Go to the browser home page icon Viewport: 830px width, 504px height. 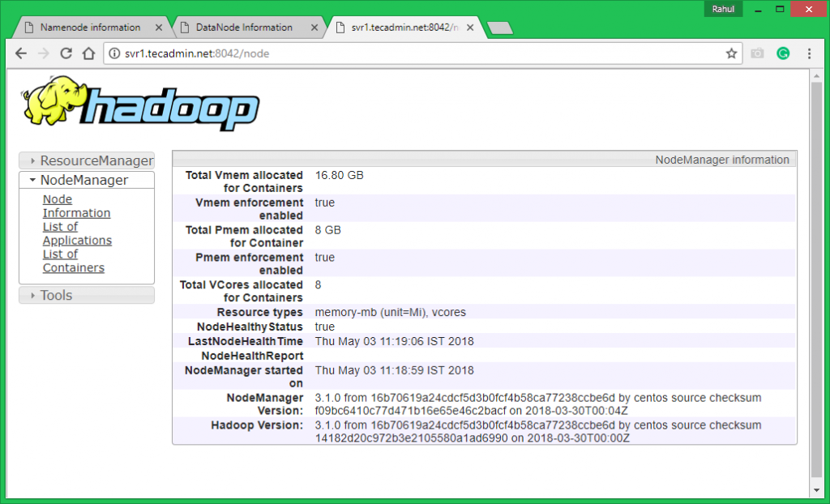click(x=89, y=53)
